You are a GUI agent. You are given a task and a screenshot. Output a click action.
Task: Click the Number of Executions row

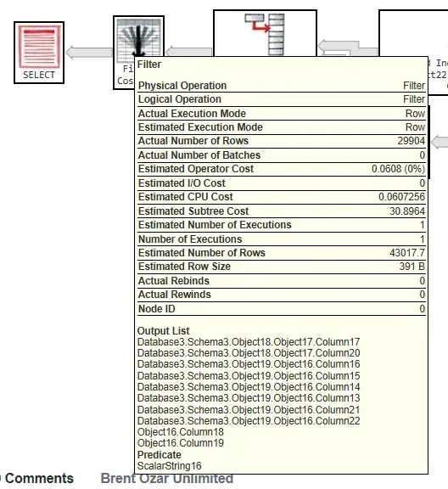[x=282, y=239]
